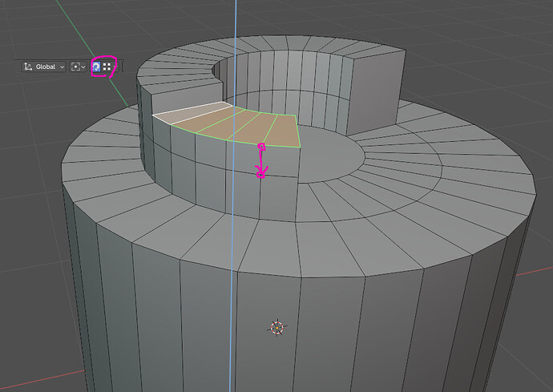553x392 pixels.
Task: Select the lower pink-marked vertex
Action: 260,174
